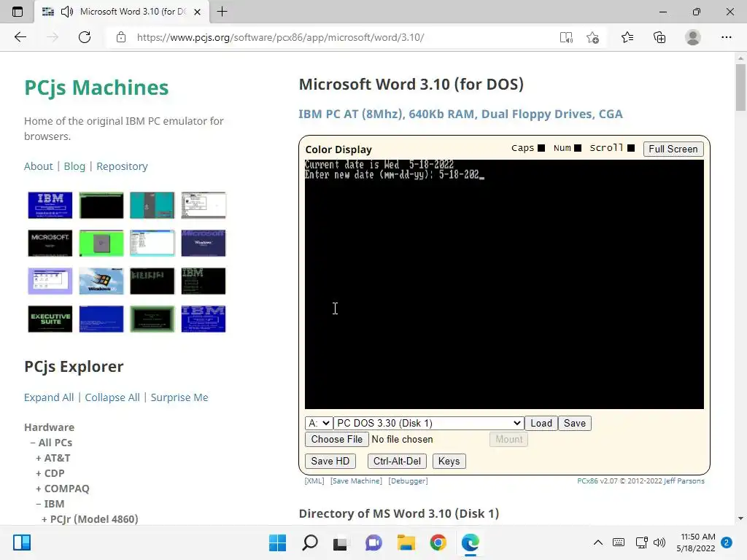
Task: Open the About link
Action: [x=39, y=166]
